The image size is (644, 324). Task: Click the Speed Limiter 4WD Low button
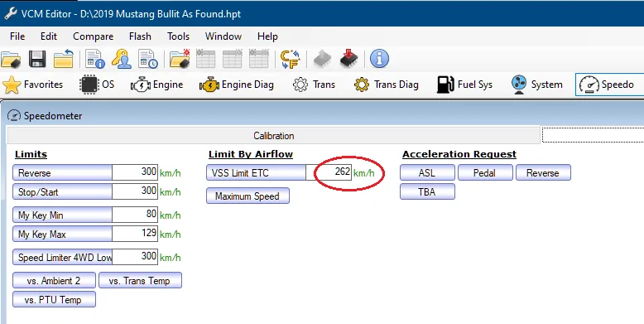click(x=62, y=258)
